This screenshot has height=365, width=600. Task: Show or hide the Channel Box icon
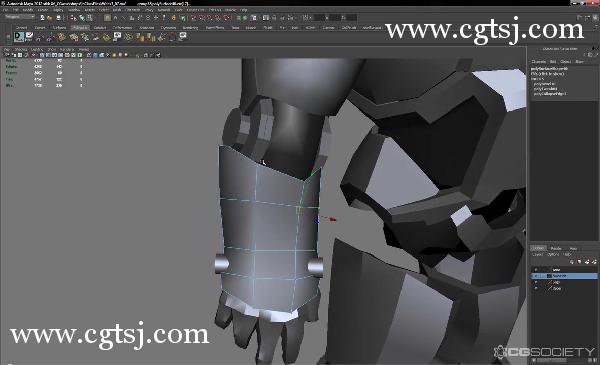(x=594, y=18)
